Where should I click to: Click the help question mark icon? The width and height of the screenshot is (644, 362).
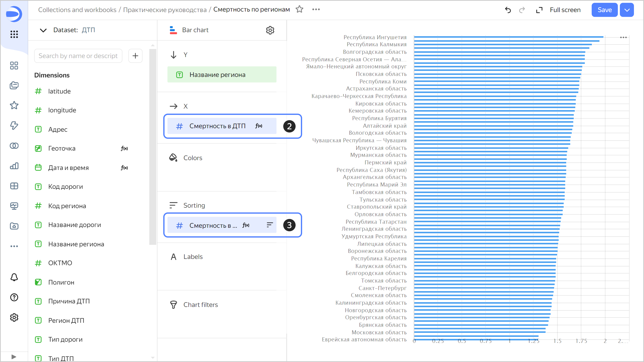[x=14, y=297]
